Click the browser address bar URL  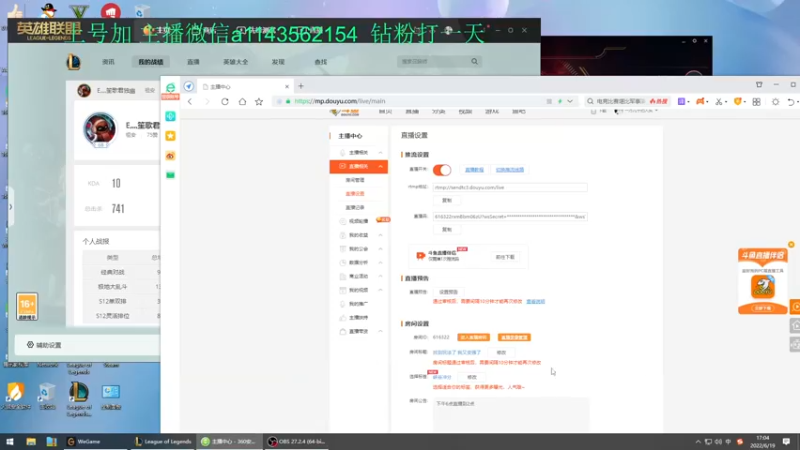coord(340,102)
